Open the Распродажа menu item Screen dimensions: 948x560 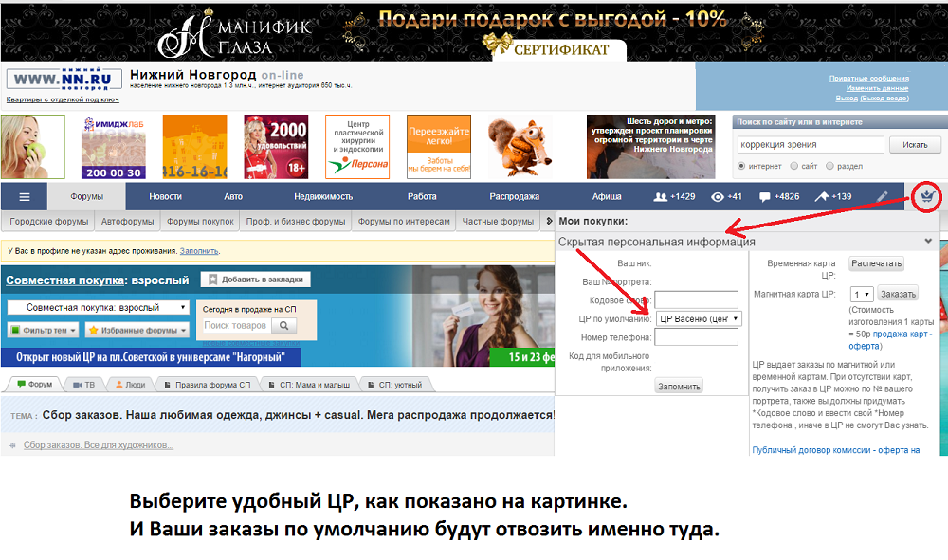(514, 196)
